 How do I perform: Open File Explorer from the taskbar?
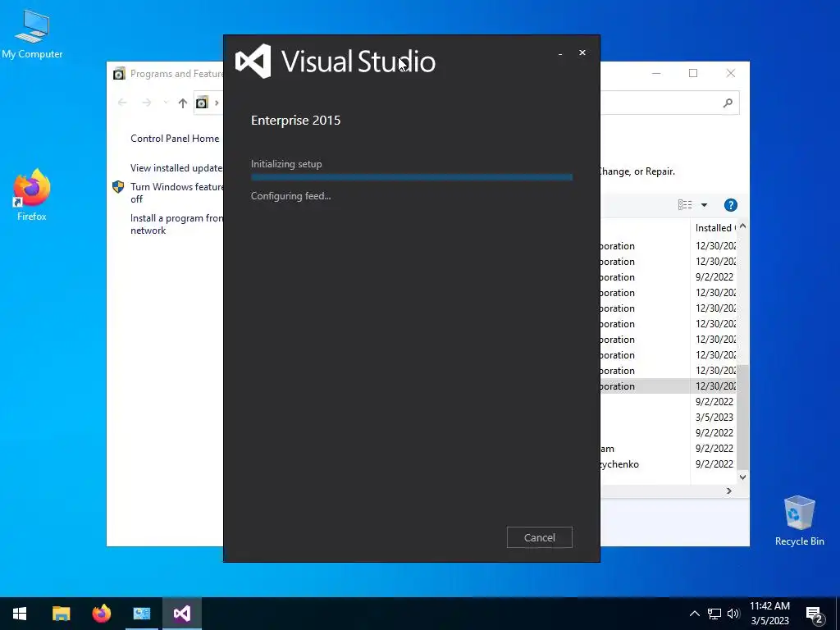point(61,614)
